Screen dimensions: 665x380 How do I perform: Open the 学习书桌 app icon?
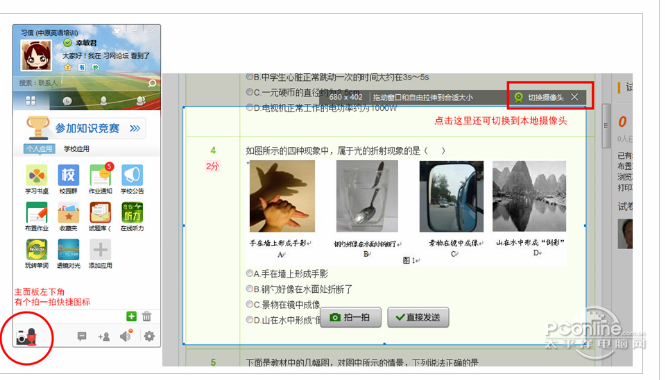point(36,175)
